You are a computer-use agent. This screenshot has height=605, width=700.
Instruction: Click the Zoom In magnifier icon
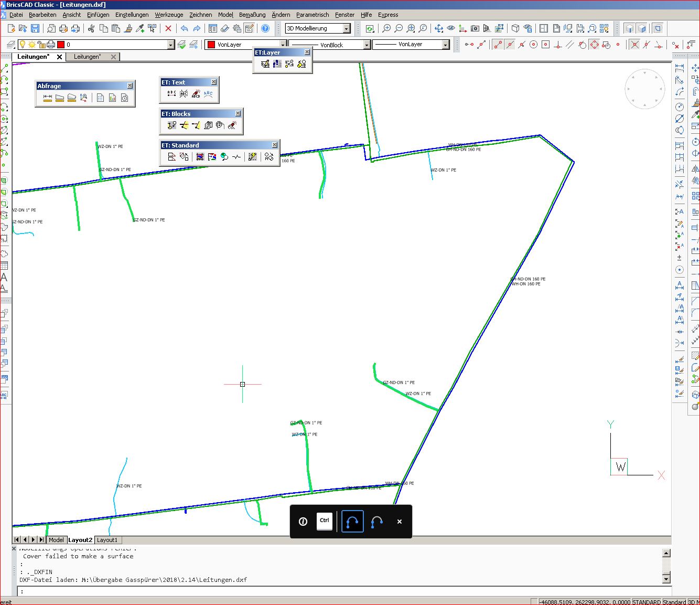386,28
